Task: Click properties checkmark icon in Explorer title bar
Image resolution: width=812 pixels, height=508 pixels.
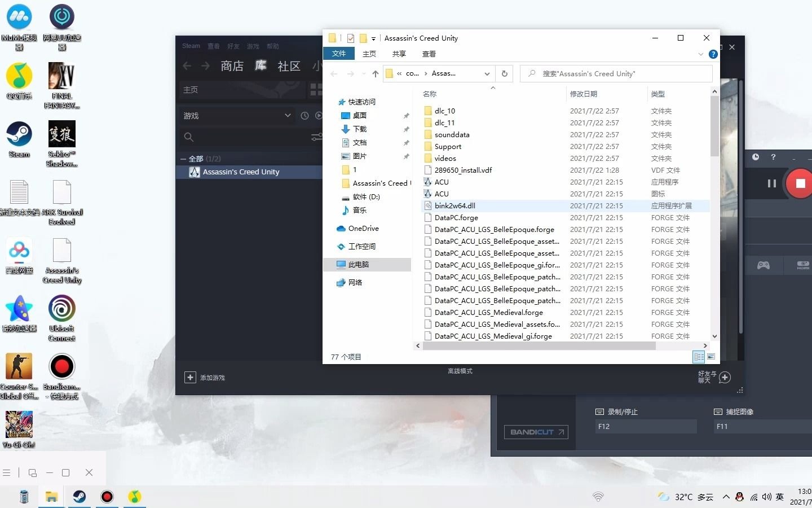Action: pyautogui.click(x=351, y=38)
